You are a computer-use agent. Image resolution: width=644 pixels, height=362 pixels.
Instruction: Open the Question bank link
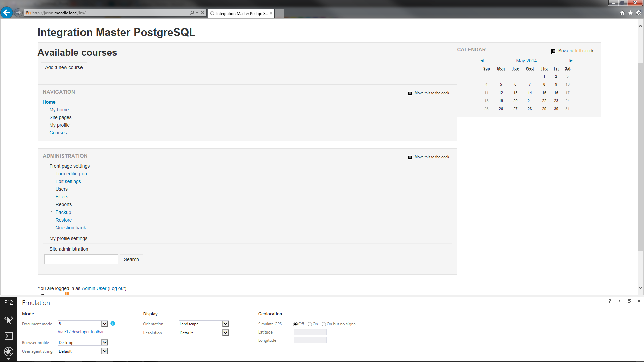70,228
